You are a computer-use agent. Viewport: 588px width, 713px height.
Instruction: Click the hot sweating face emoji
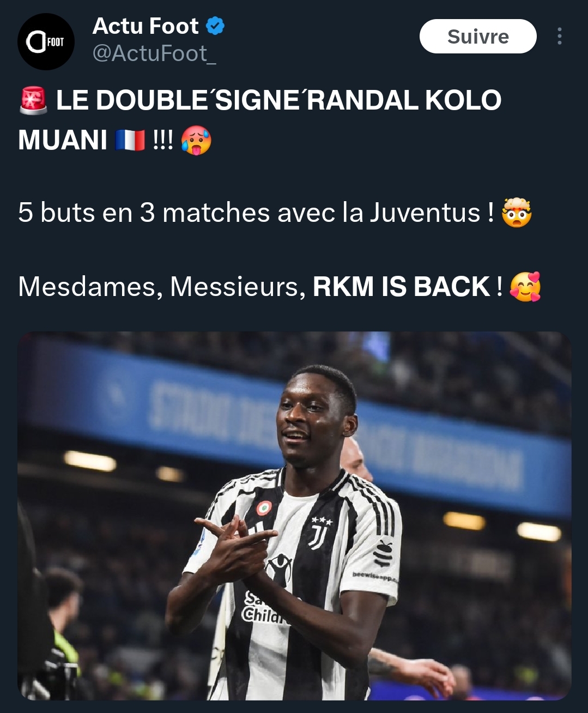coord(196,140)
